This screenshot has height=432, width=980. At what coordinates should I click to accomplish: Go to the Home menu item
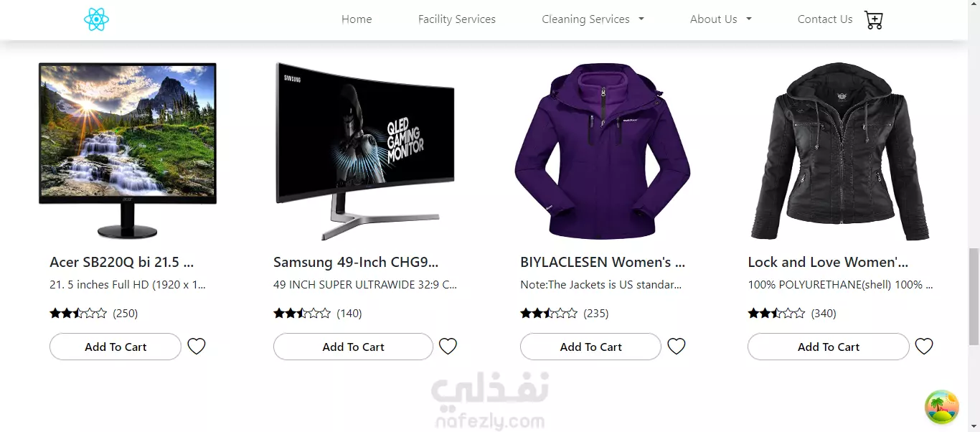click(x=357, y=19)
